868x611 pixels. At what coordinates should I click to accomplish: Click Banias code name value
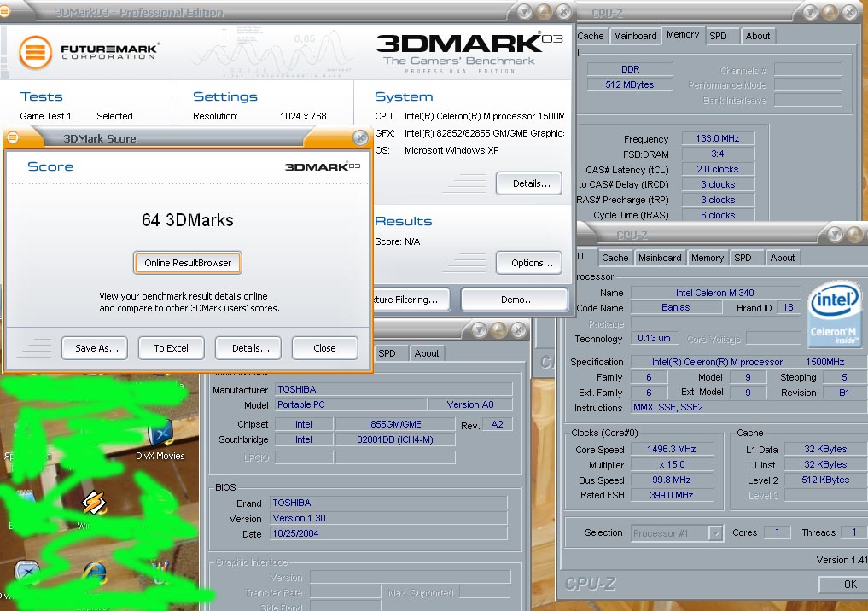pos(676,308)
